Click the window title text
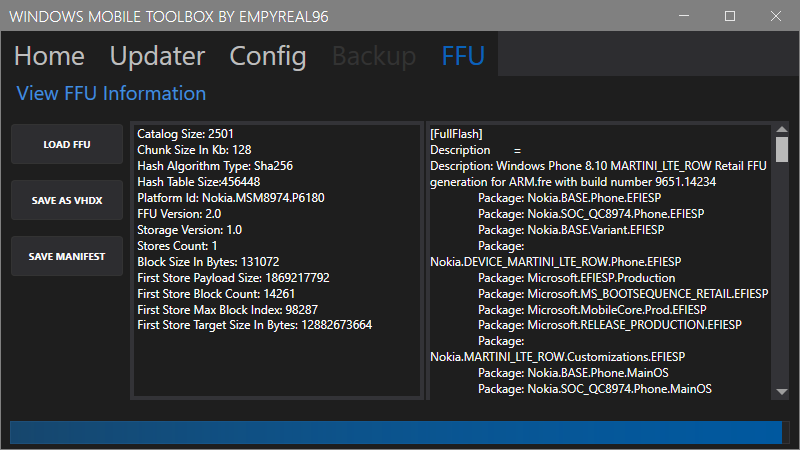Image resolution: width=800 pixels, height=450 pixels. (169, 17)
